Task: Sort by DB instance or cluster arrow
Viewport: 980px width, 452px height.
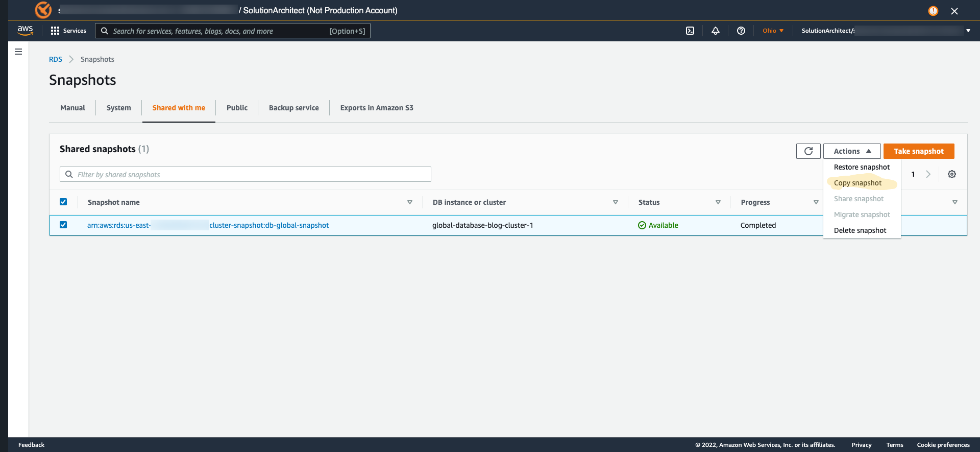Action: (616, 202)
